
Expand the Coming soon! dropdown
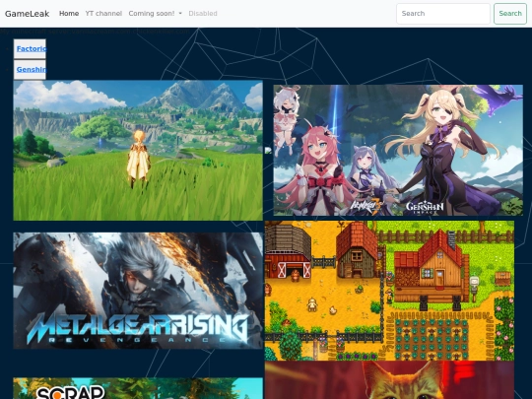pos(155,14)
